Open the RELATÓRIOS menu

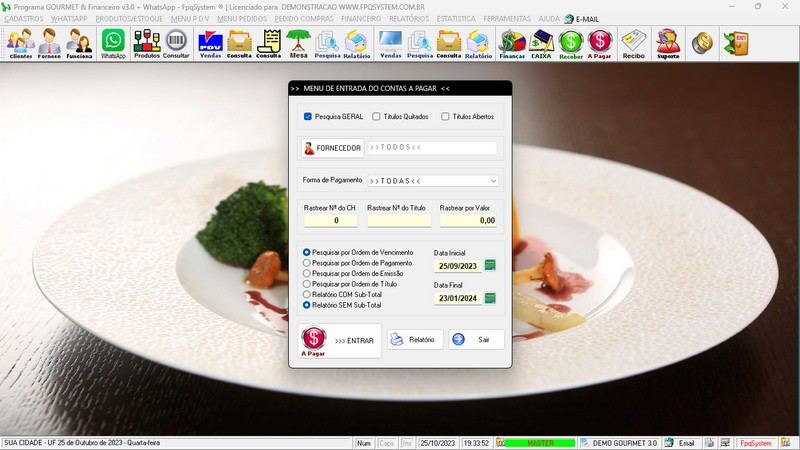coord(409,18)
